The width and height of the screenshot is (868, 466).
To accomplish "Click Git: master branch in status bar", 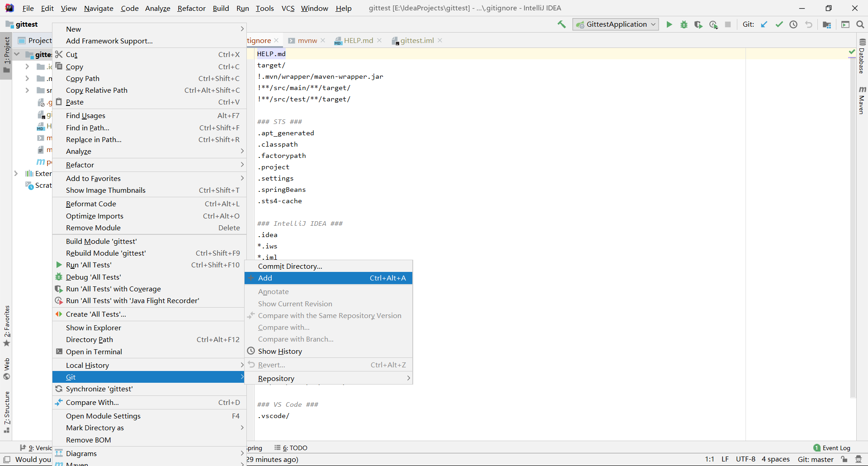I will pyautogui.click(x=816, y=459).
